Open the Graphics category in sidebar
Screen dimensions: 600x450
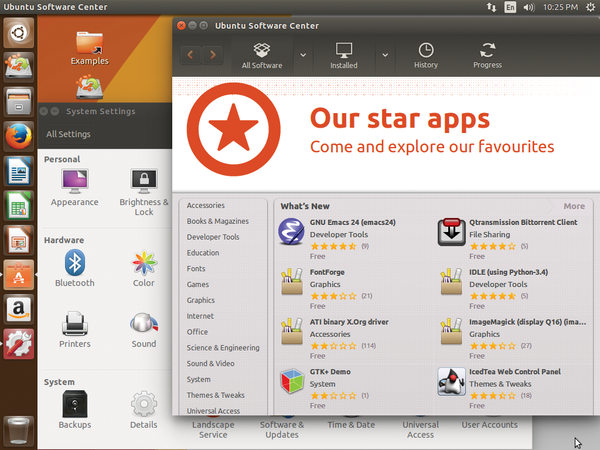(x=201, y=300)
